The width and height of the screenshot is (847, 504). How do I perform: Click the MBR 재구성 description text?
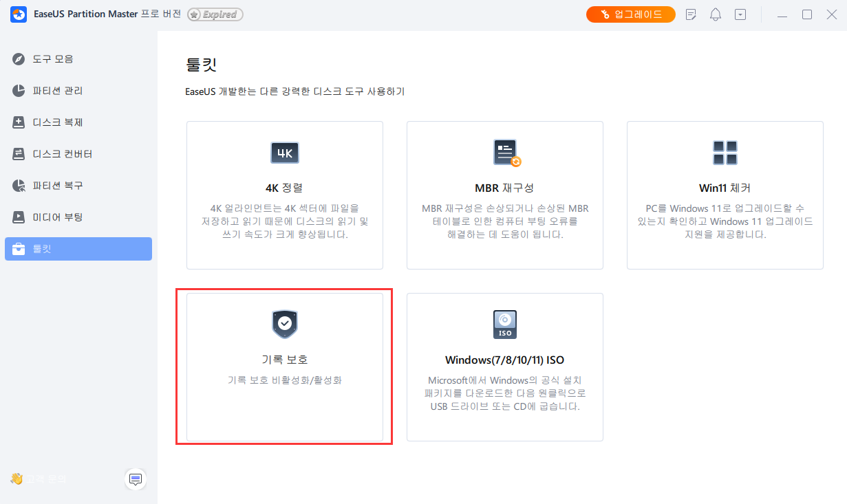point(505,221)
